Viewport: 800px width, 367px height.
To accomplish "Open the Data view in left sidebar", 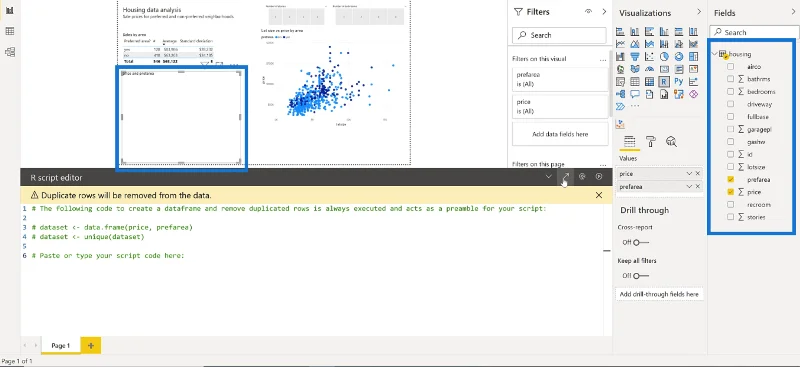I will click(x=9, y=31).
